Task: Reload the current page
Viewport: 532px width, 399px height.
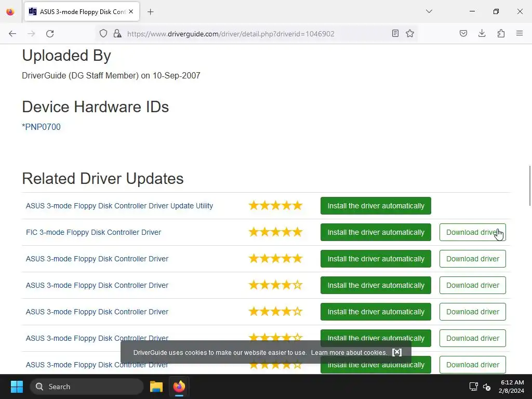Action: pos(50,34)
